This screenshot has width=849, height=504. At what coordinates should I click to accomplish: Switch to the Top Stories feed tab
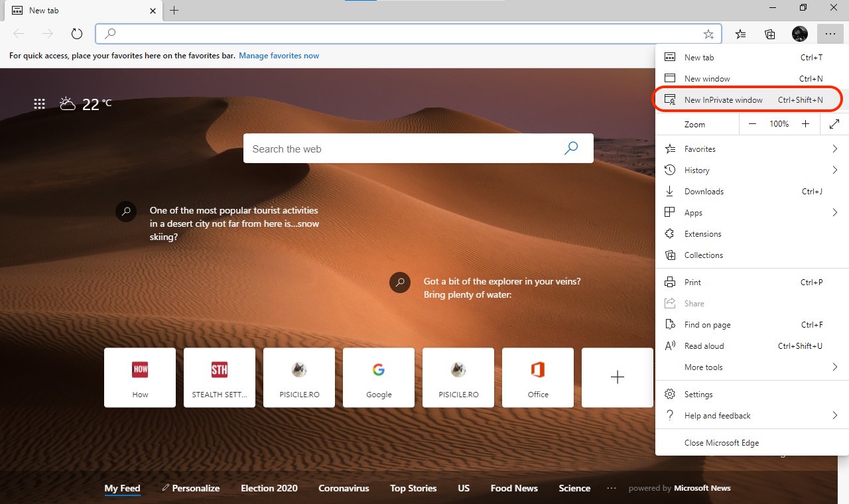pyautogui.click(x=413, y=488)
